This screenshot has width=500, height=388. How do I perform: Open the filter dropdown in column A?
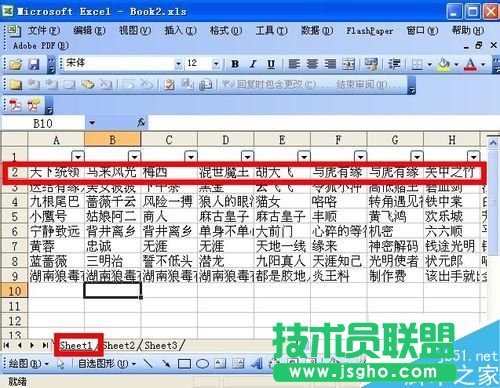(78, 156)
